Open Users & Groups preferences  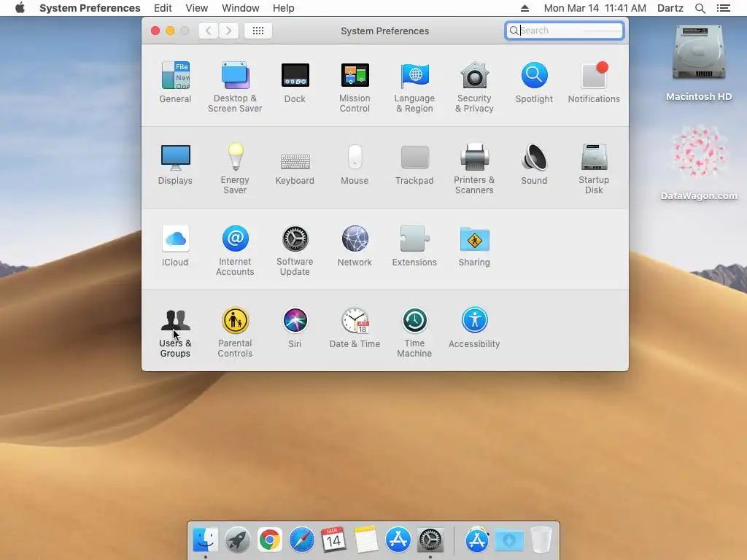click(x=175, y=332)
